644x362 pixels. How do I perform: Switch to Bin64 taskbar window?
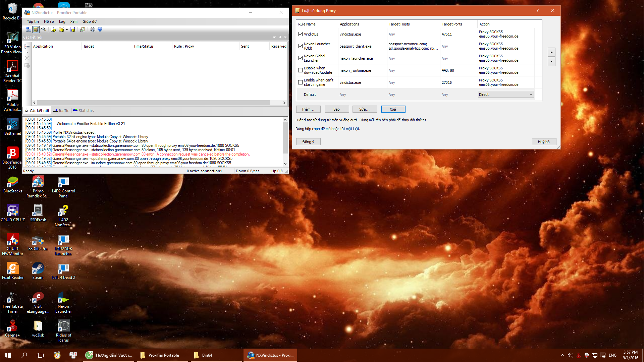coord(216,355)
